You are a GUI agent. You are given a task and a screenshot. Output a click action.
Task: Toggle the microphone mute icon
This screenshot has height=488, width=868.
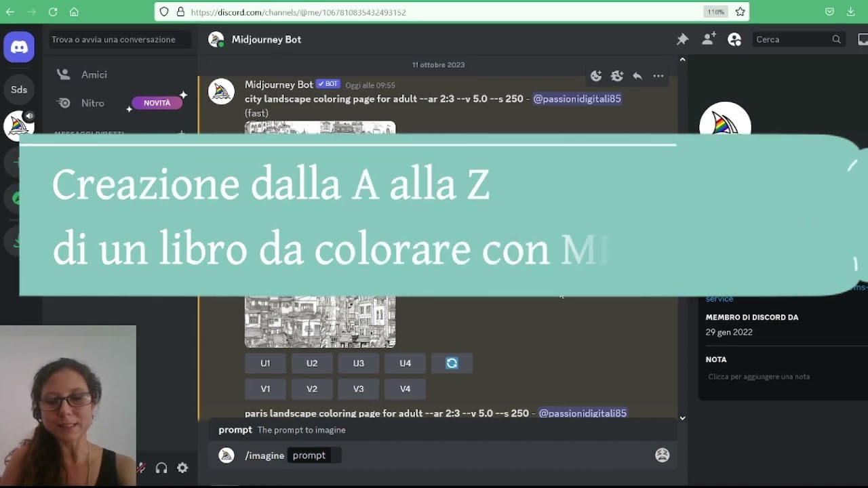pyautogui.click(x=141, y=468)
